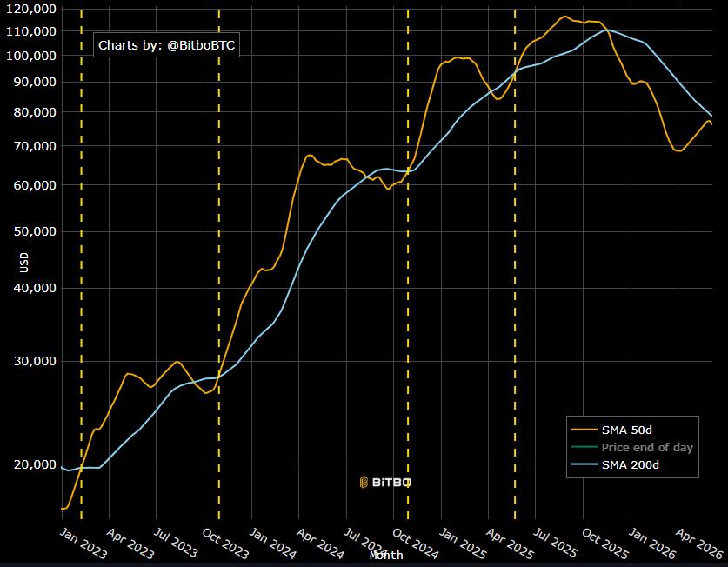The image size is (728, 567).
Task: Toggle the SMA 50d legend entry
Action: (612, 430)
